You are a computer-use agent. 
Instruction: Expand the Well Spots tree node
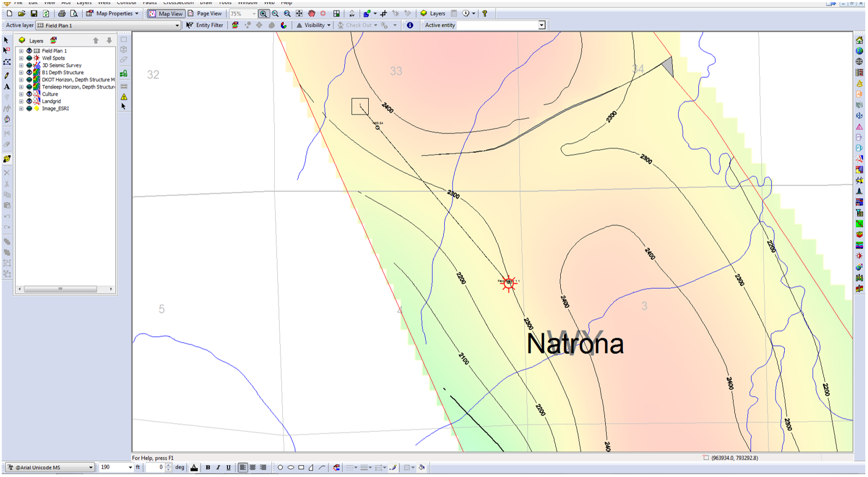21,58
